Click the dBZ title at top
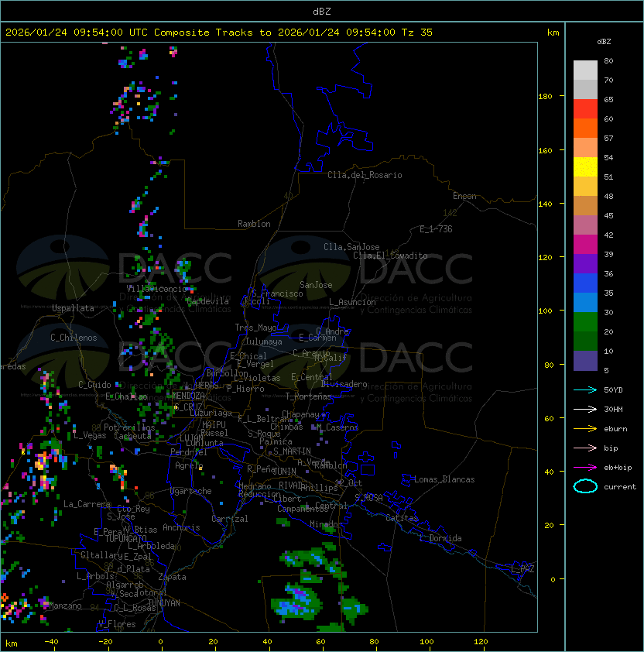Viewport: 644px width, 652px height. point(322,11)
